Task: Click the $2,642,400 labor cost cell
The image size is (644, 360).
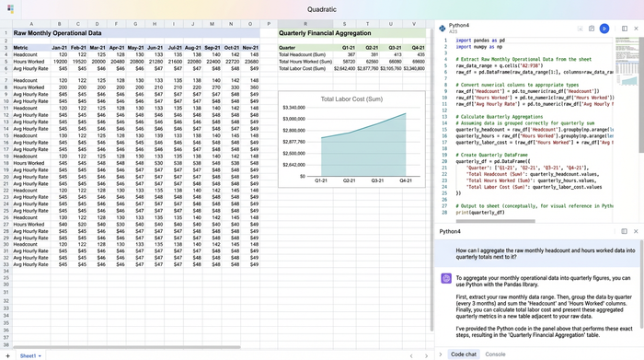Action: tap(345, 69)
